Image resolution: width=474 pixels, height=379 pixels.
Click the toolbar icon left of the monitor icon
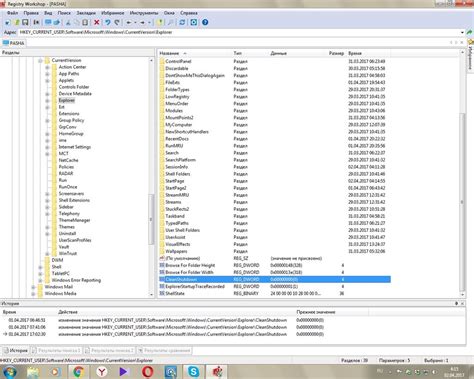[36, 22]
